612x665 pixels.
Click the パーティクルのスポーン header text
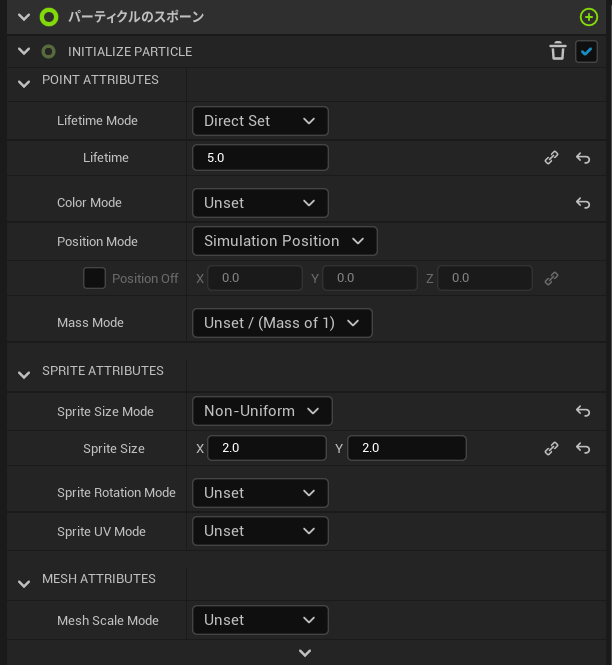click(136, 17)
